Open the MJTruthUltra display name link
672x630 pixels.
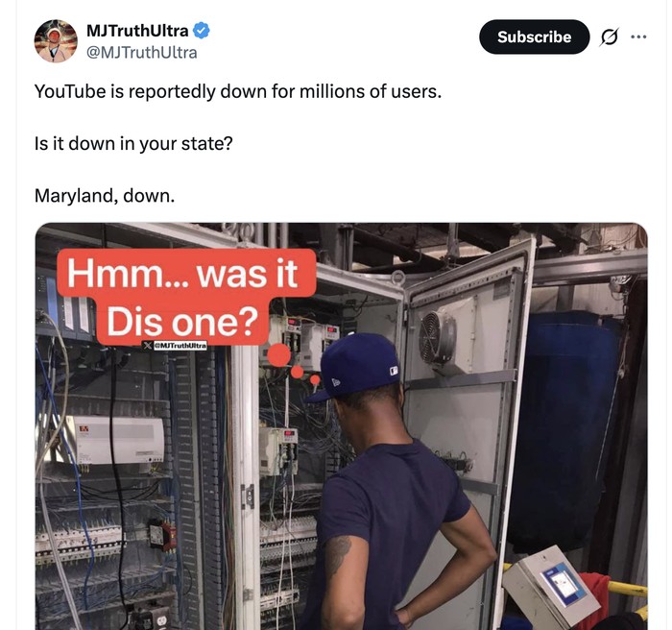coord(137,31)
